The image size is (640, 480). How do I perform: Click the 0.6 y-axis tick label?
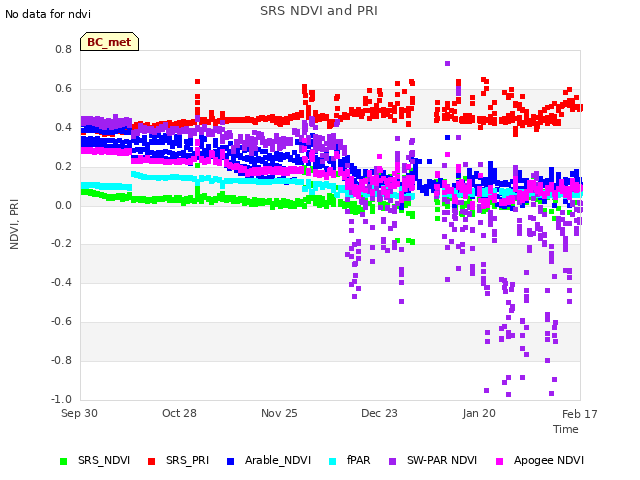(x=63, y=88)
